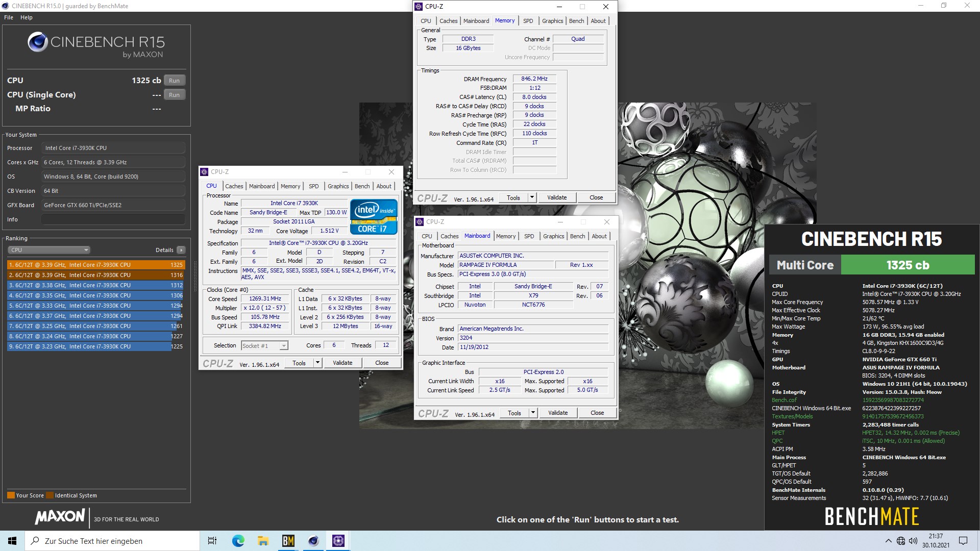Click CPU-Z icon in Memory window title

click(x=419, y=7)
